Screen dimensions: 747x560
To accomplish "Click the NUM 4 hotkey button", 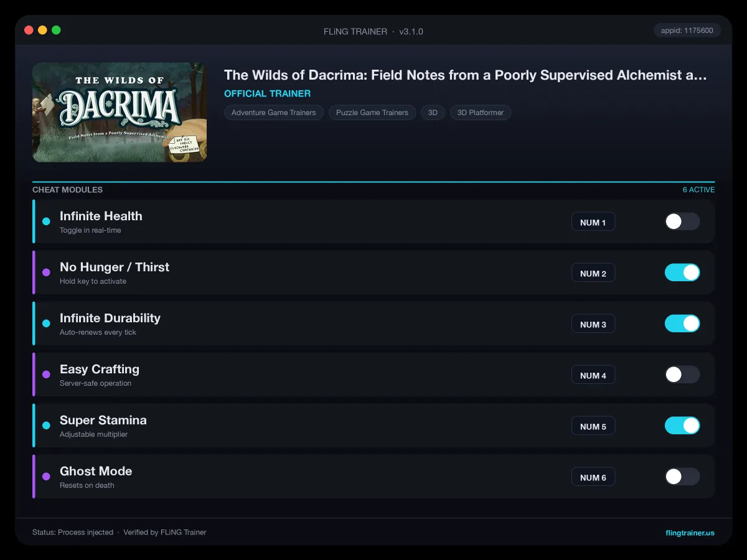I will (593, 375).
